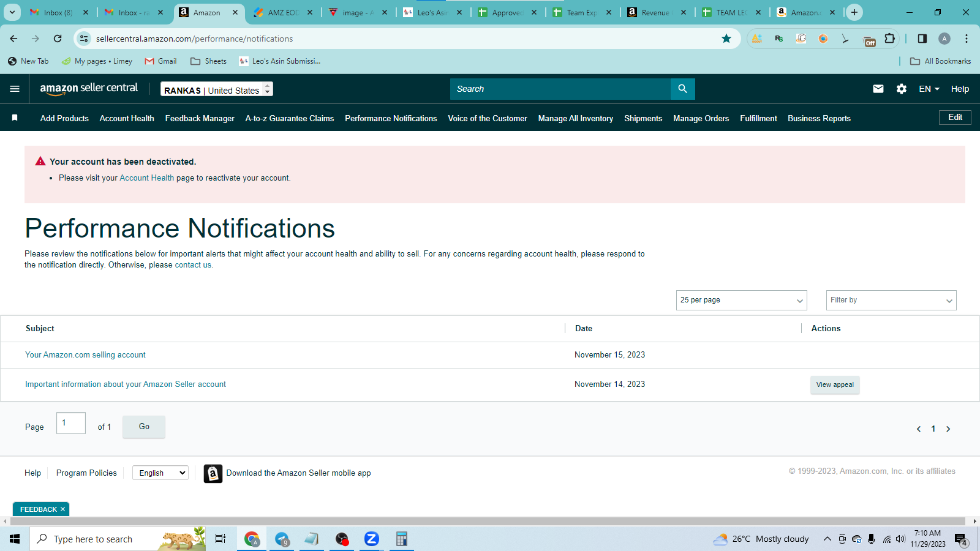Screen dimensions: 980x551
Task: Open the EN language dropdown
Action: click(x=929, y=89)
